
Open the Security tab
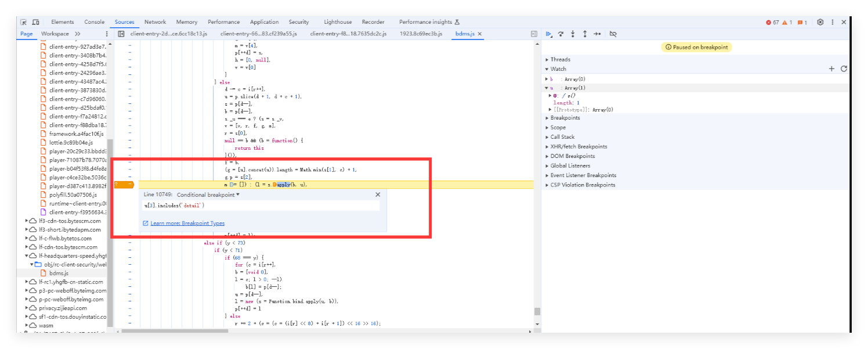[299, 22]
